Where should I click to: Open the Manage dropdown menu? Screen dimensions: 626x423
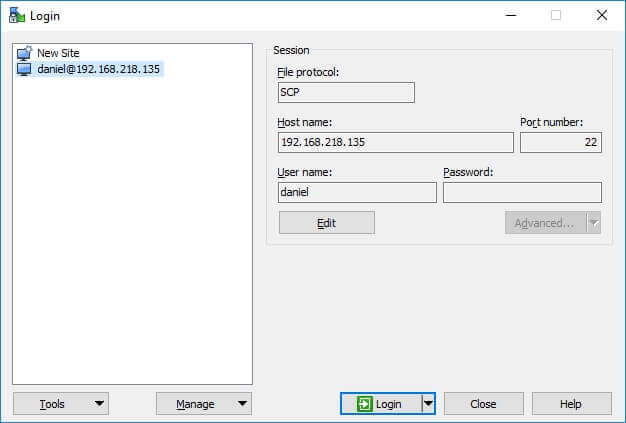tap(204, 404)
